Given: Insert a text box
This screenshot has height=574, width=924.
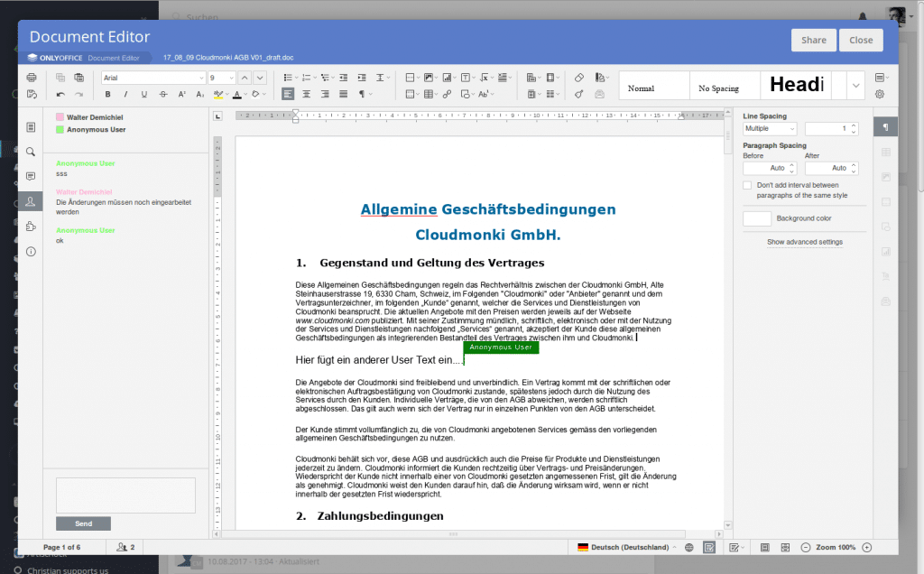Looking at the screenshot, I should [466, 78].
